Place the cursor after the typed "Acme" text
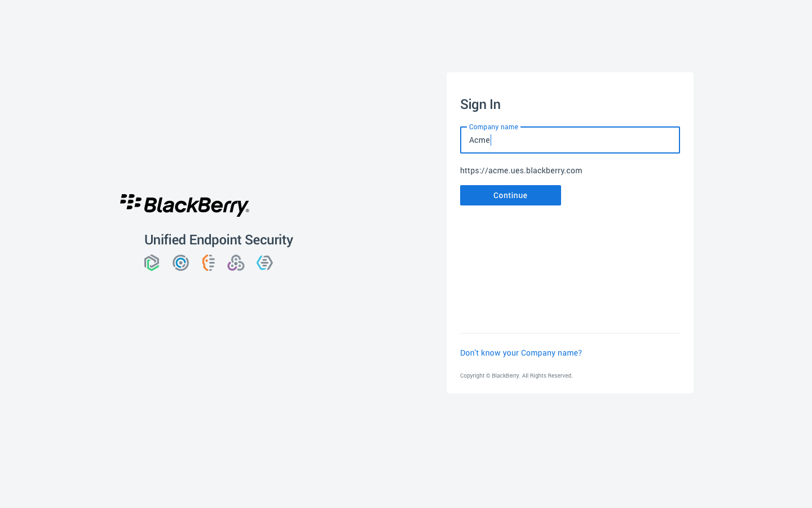Viewport: 812px width, 508px height. click(491, 140)
